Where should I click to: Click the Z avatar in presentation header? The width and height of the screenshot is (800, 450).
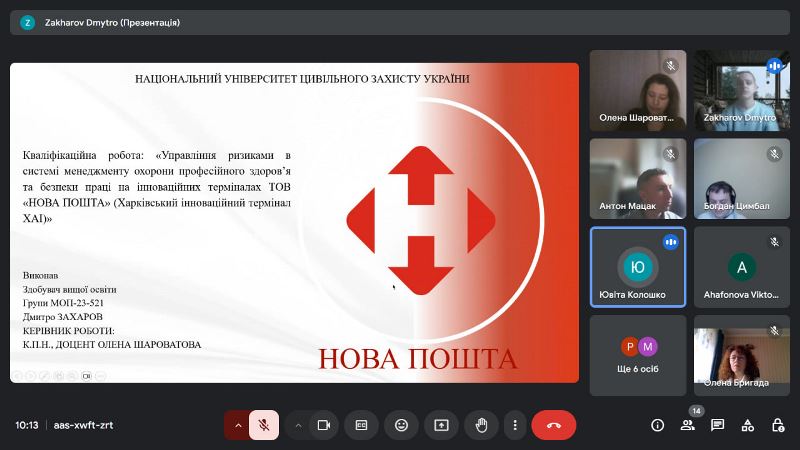28,22
